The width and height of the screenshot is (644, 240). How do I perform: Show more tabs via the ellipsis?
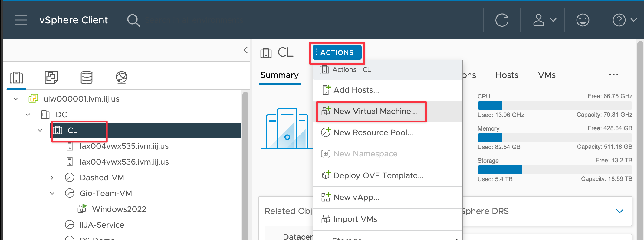coord(613,75)
